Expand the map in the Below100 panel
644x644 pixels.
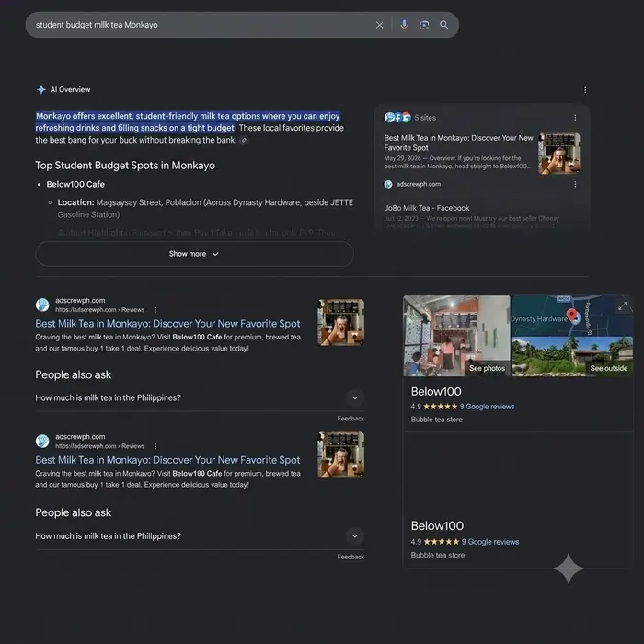(x=623, y=306)
